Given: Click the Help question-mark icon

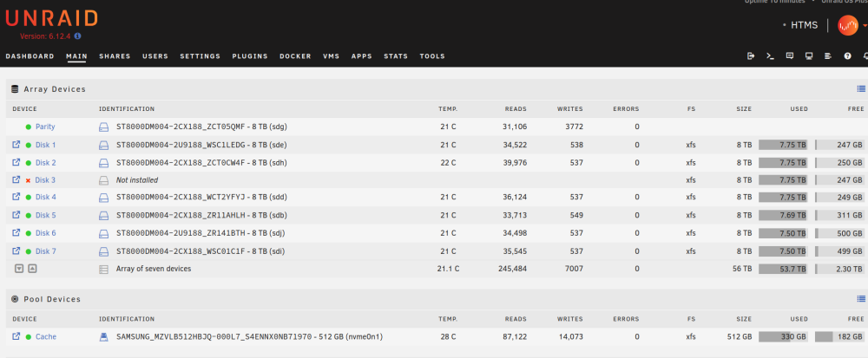Looking at the screenshot, I should 847,55.
